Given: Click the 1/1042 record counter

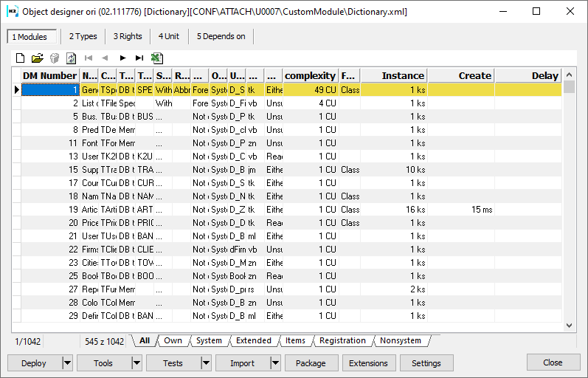Looking at the screenshot, I should (28, 342).
